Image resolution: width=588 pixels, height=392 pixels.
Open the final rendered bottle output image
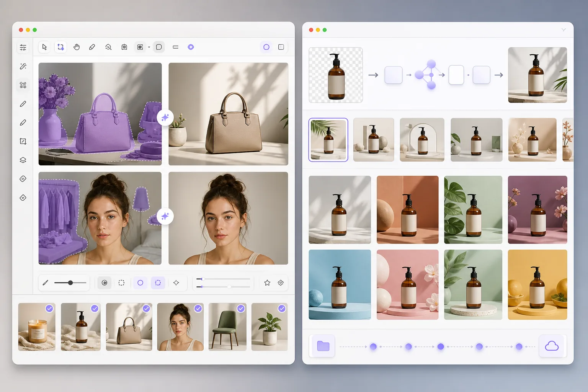[537, 75]
